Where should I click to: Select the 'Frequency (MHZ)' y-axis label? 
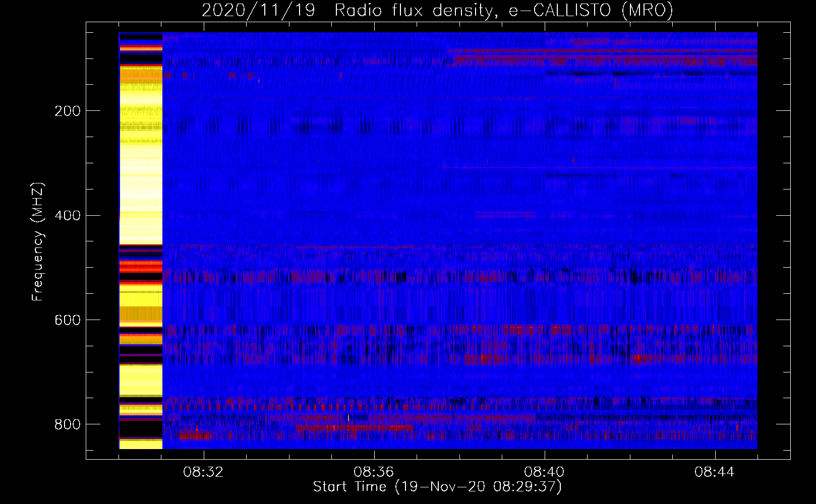pos(37,241)
